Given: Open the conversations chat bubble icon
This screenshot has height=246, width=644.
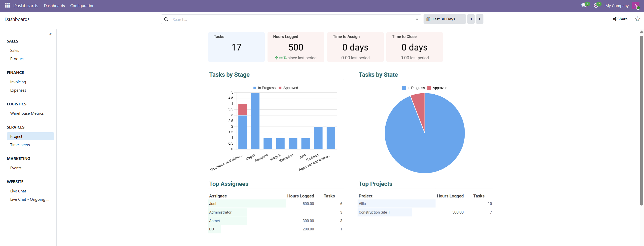Looking at the screenshot, I should (584, 6).
